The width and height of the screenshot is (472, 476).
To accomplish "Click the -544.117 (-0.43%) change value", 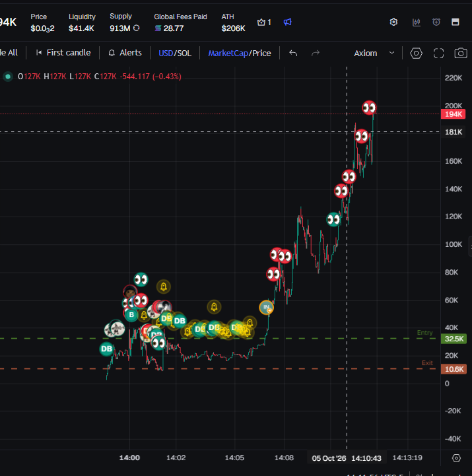I will tap(151, 77).
